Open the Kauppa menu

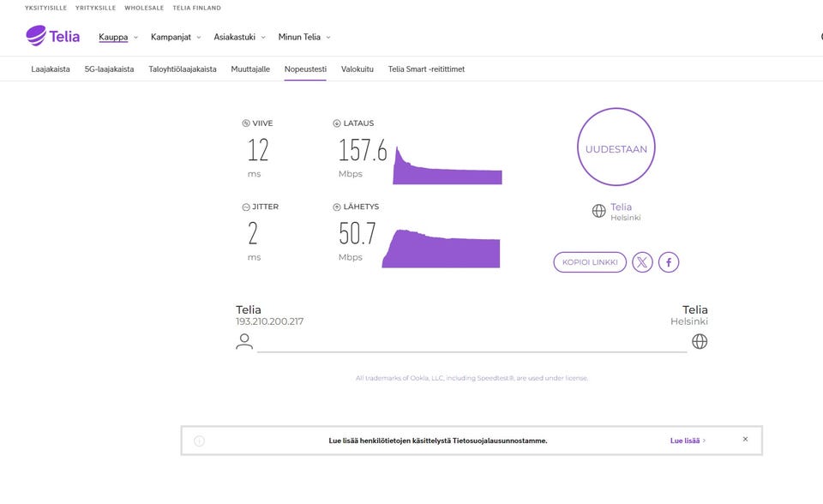(113, 37)
